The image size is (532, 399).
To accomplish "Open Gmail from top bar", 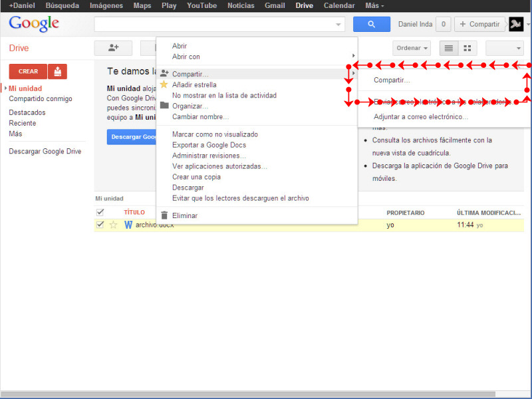I will tap(275, 6).
